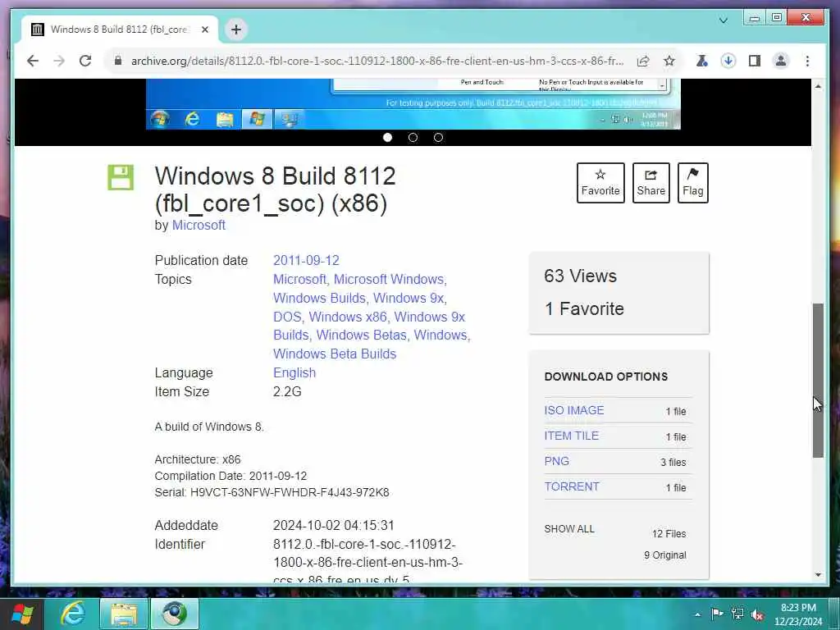Image resolution: width=840 pixels, height=630 pixels.
Task: Open the Action Center flag icon
Action: [717, 614]
